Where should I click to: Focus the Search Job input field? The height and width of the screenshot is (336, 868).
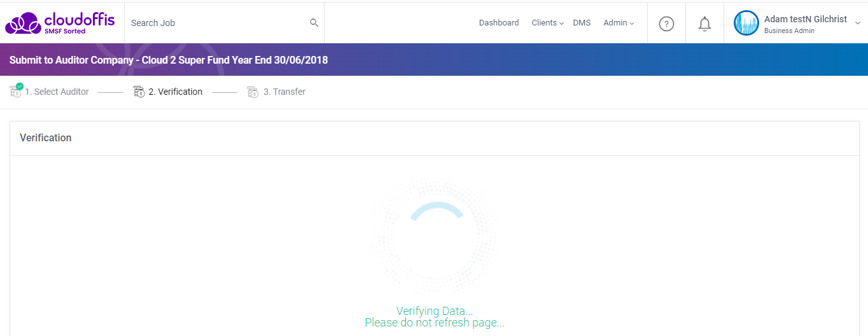point(216,23)
